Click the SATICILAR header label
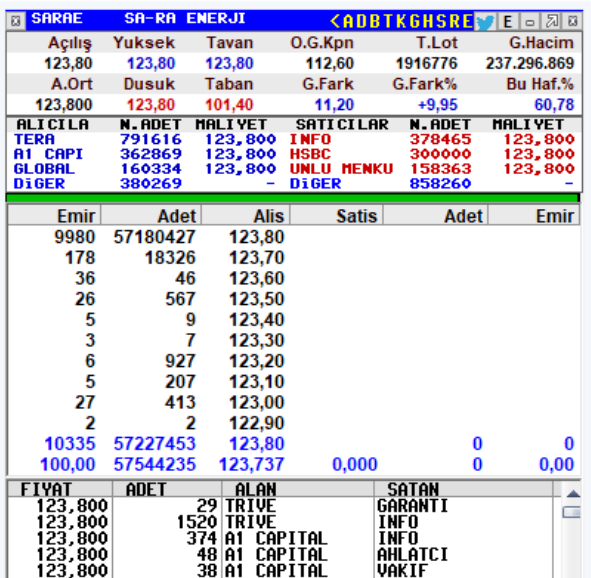591x578 pixels. [x=342, y=124]
